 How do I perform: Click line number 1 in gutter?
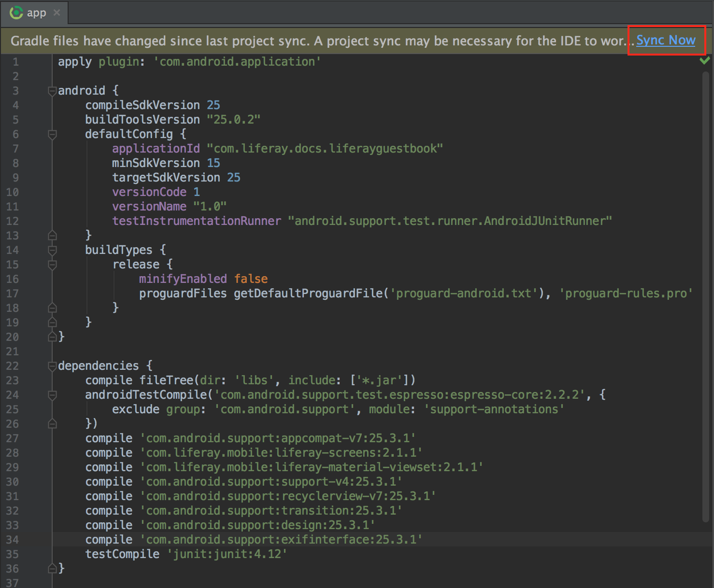(16, 62)
